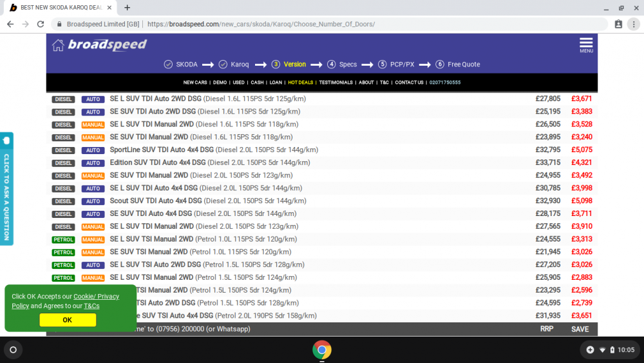
Task: Open USED in the nav bar
Action: [x=239, y=83]
